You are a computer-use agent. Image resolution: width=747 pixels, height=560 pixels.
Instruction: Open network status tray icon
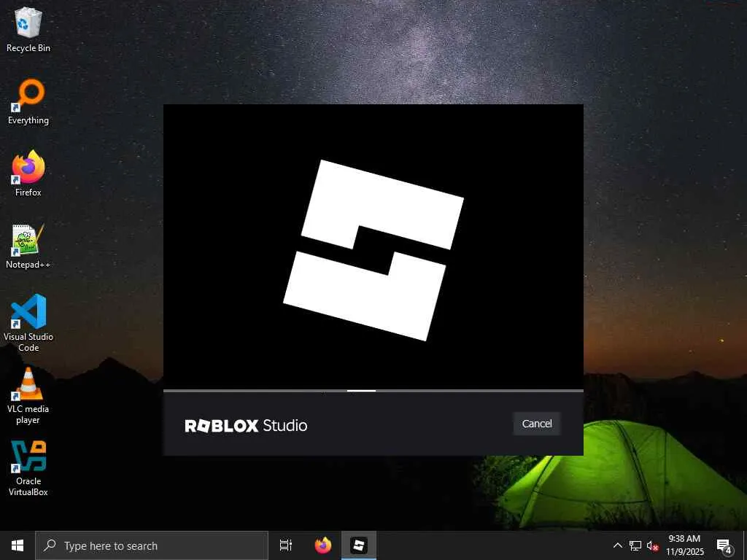pos(635,545)
